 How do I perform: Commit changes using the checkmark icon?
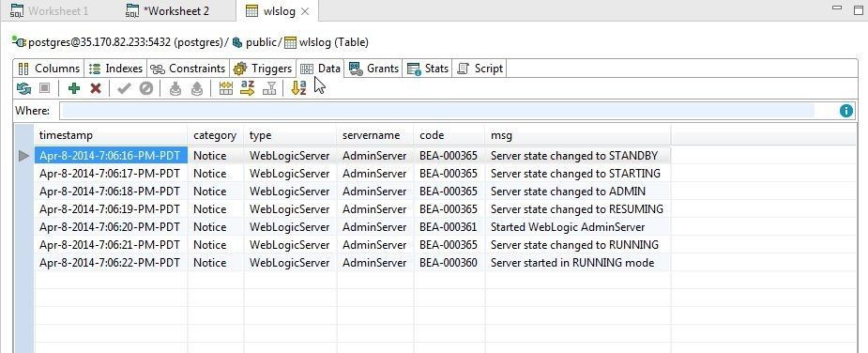click(124, 88)
